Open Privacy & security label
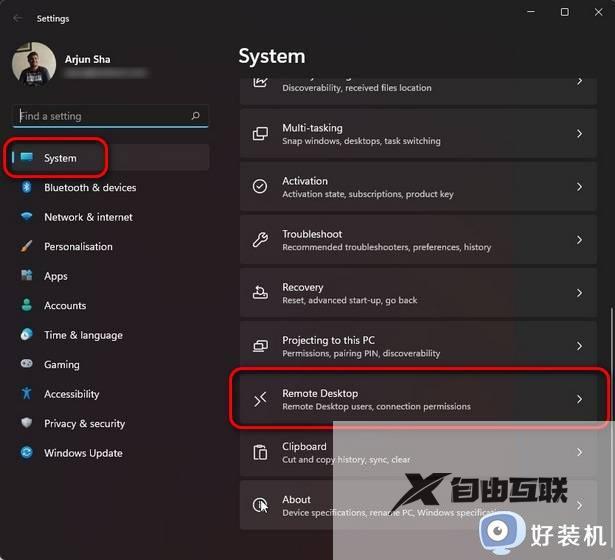615x560 pixels. click(x=84, y=424)
